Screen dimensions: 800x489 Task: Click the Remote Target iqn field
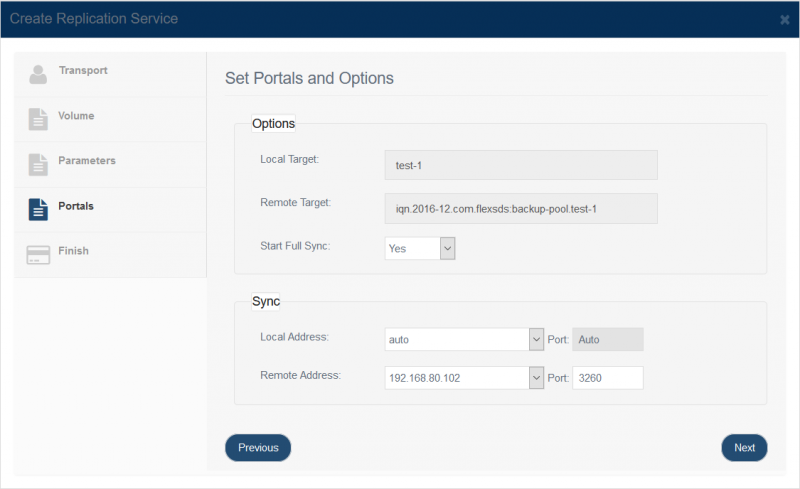[521, 208]
